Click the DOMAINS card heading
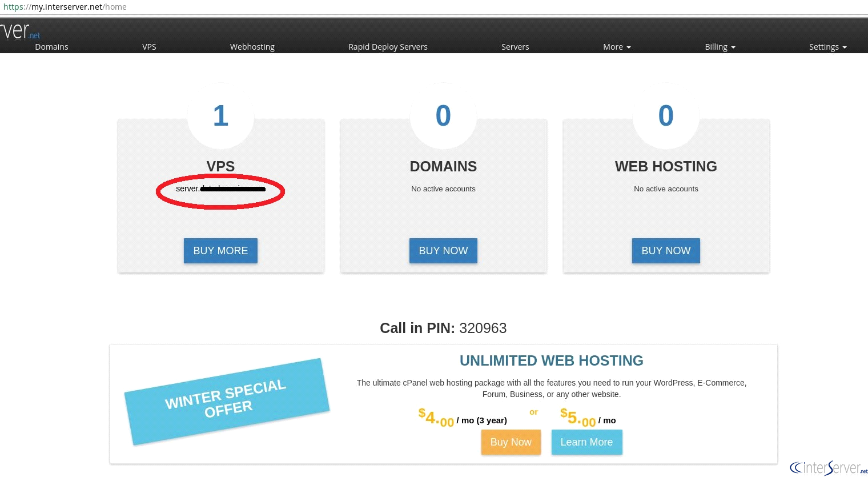 443,166
